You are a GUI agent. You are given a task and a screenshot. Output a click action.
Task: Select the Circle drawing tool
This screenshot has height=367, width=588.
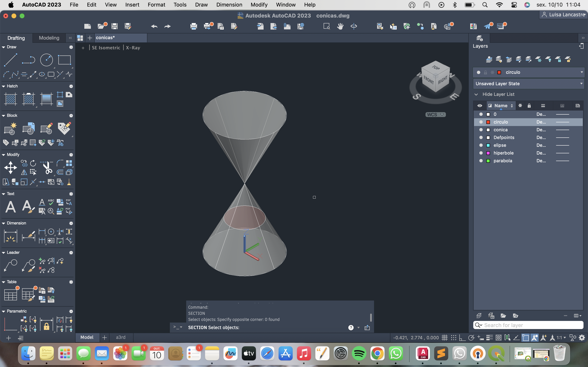coord(46,60)
